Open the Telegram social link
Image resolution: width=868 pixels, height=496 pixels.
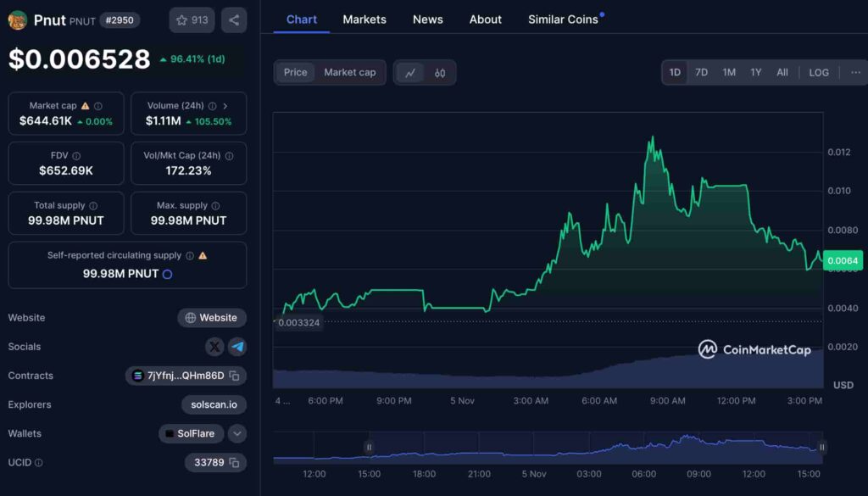click(237, 347)
